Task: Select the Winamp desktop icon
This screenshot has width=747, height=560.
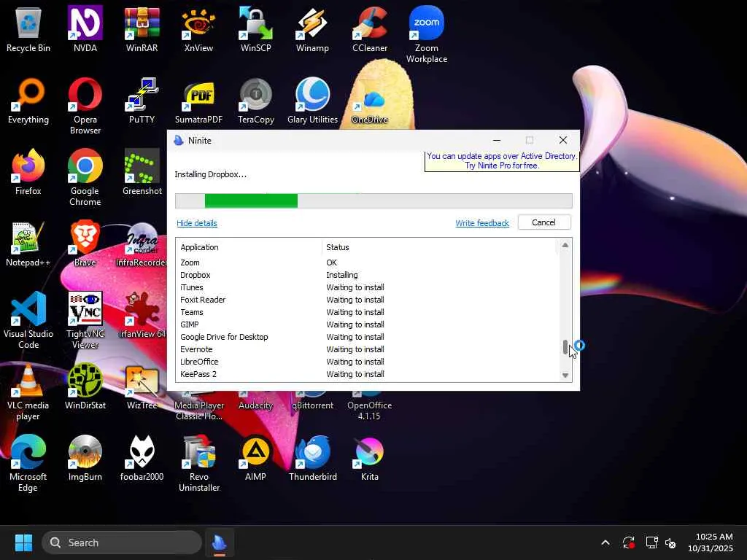Action: click(312, 29)
